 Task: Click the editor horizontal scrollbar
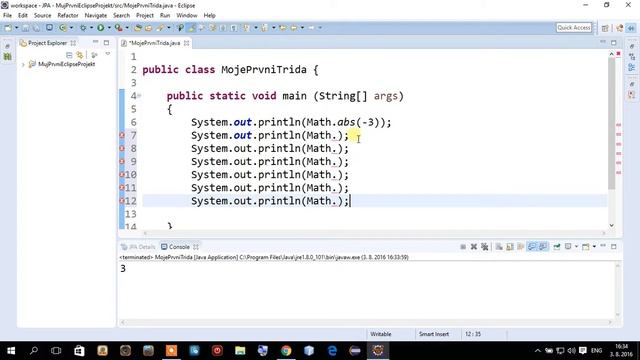click(374, 233)
